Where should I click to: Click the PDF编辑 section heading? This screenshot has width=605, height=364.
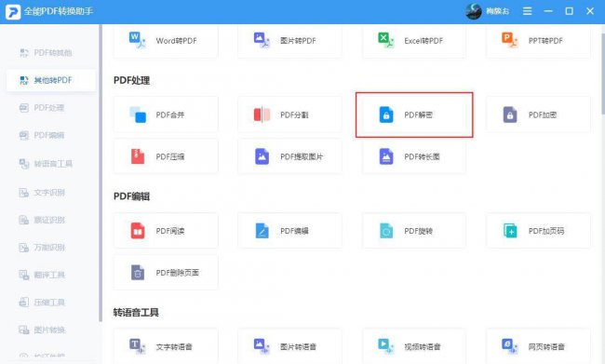coord(131,196)
